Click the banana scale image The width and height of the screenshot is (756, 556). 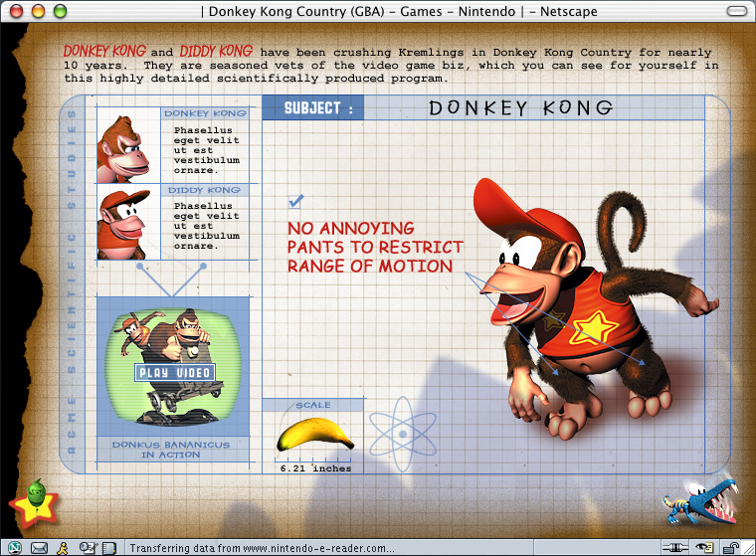314,436
